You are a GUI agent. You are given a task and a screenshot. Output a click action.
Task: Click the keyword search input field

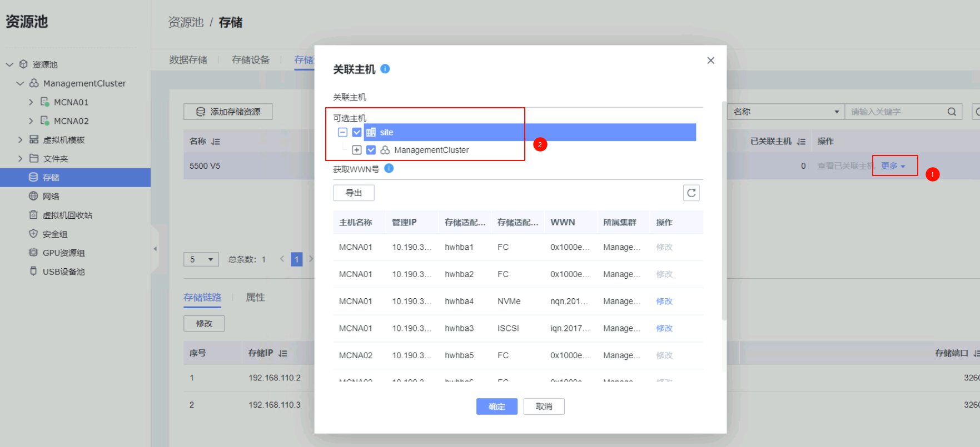point(895,112)
